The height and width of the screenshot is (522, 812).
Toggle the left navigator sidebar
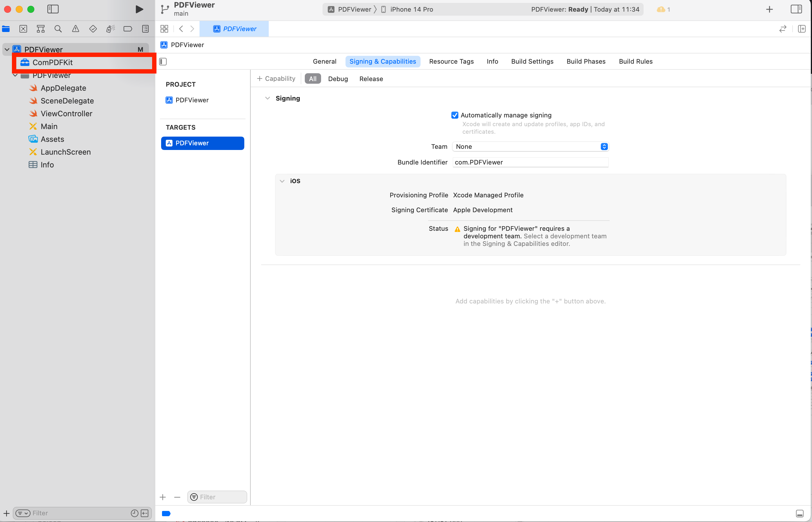click(x=53, y=9)
